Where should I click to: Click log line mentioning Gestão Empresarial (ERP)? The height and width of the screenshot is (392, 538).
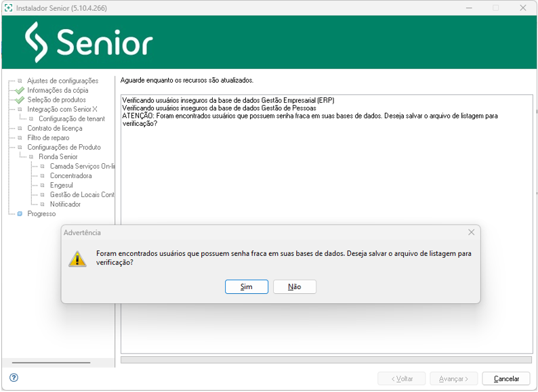tap(228, 100)
